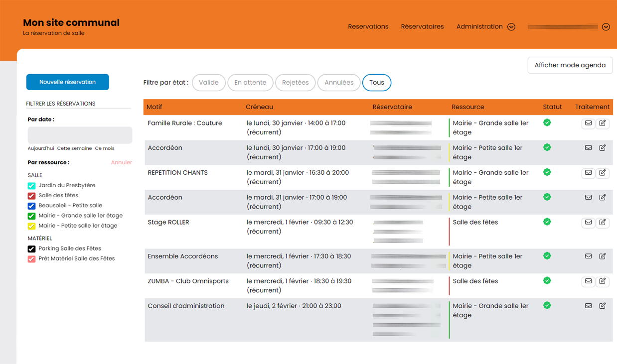Toggle the Jardin du Presbytère checkbox
This screenshot has width=617, height=364.
point(31,185)
